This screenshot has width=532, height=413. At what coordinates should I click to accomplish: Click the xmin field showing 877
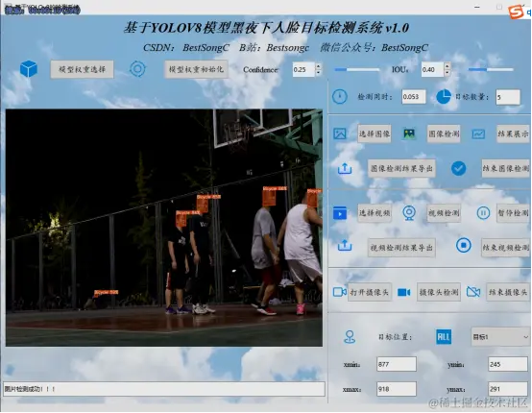pyautogui.click(x=397, y=364)
